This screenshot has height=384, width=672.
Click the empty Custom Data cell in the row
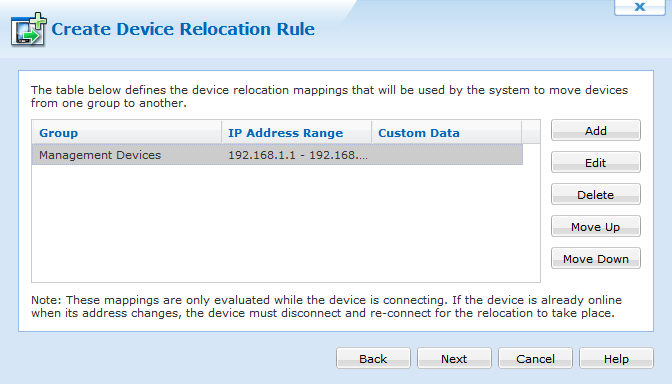tap(446, 155)
